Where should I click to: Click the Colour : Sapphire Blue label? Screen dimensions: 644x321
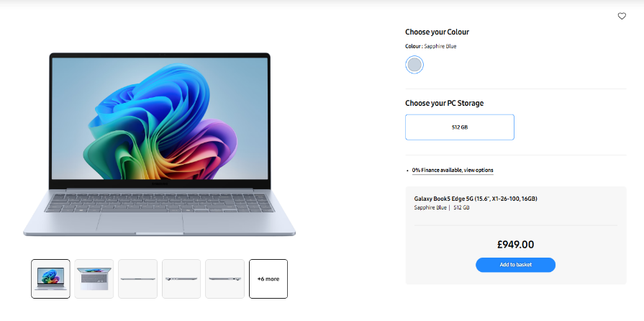(x=431, y=47)
